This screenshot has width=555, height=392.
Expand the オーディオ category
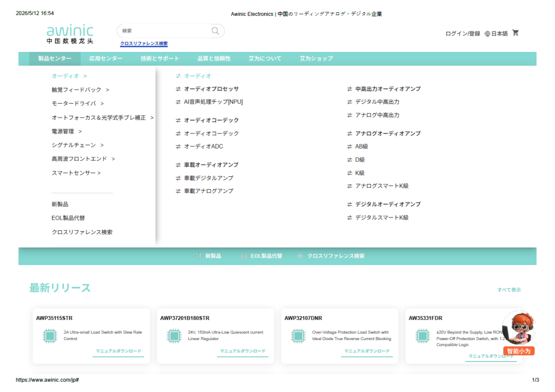point(69,76)
